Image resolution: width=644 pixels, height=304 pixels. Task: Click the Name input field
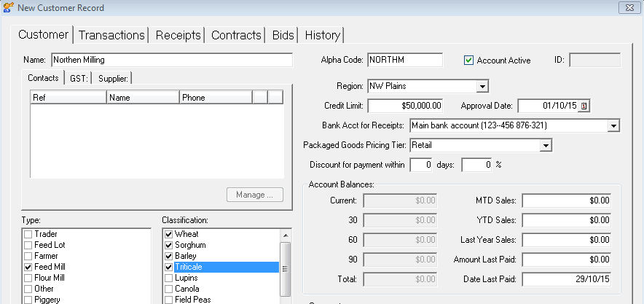(171, 60)
